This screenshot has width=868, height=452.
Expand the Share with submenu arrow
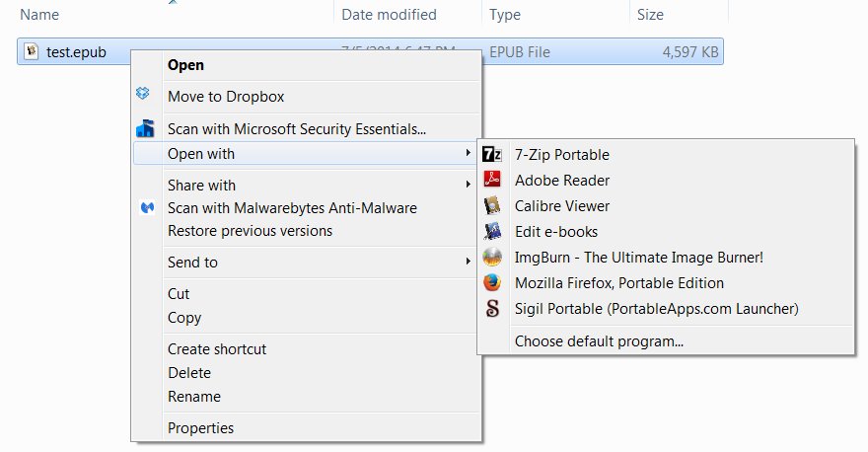468,185
